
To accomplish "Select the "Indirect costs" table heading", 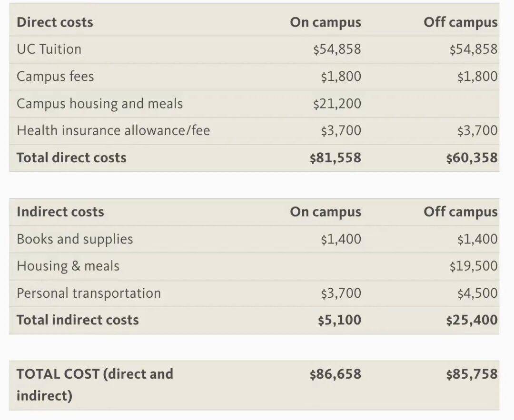I will pyautogui.click(x=60, y=212).
